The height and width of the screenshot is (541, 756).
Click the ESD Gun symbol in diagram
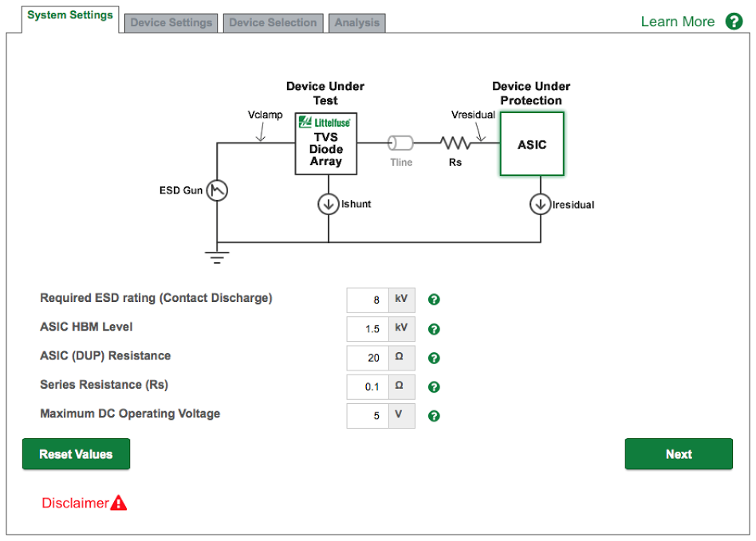click(217, 190)
